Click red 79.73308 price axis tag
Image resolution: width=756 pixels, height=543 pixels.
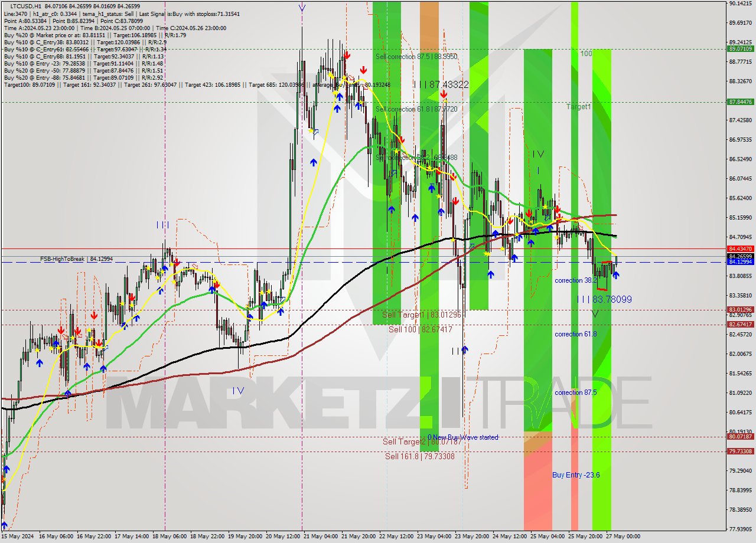[x=740, y=452]
